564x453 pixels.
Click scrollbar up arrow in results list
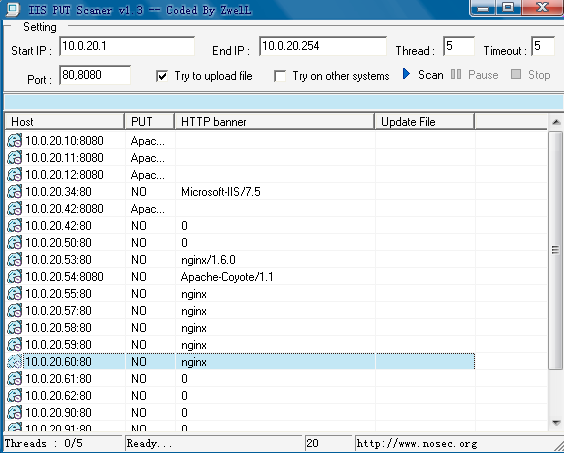[x=556, y=122]
